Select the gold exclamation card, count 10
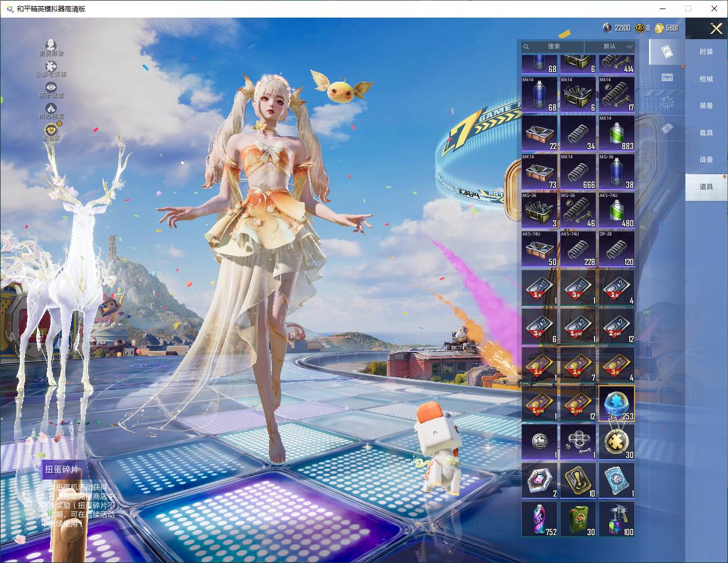728x563 pixels. (578, 480)
